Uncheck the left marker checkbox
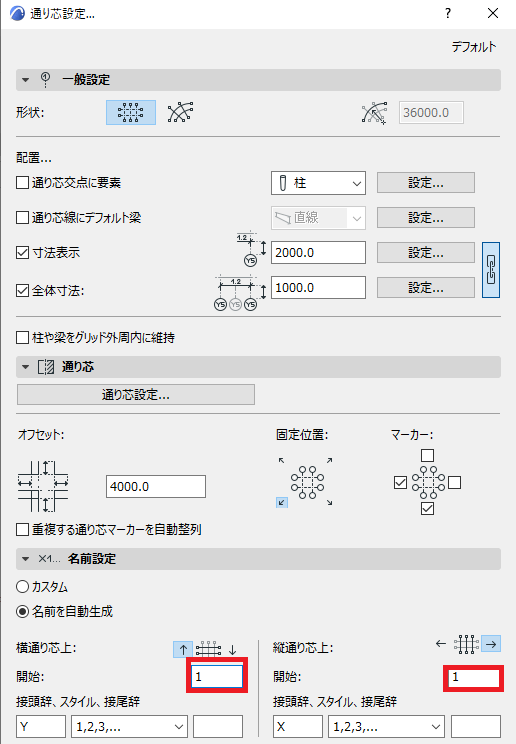The image size is (516, 744). pyautogui.click(x=400, y=483)
